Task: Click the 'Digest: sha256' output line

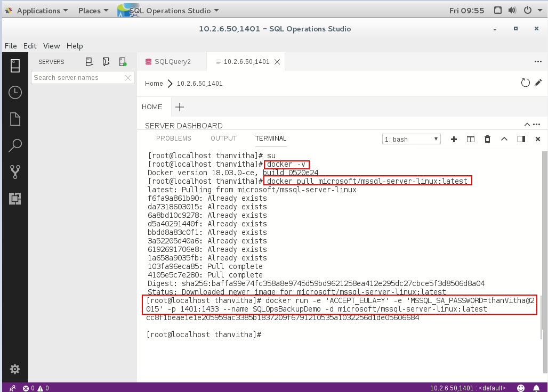Action: 316,283
